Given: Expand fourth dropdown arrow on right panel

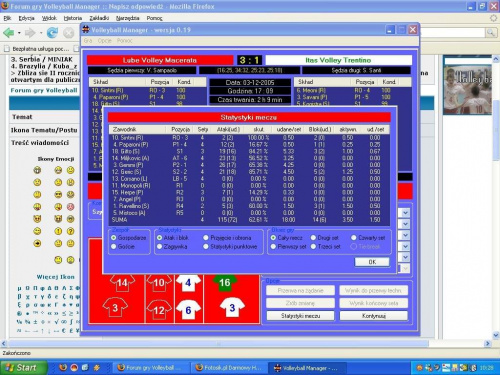Looking at the screenshot, I should pyautogui.click(x=405, y=246).
